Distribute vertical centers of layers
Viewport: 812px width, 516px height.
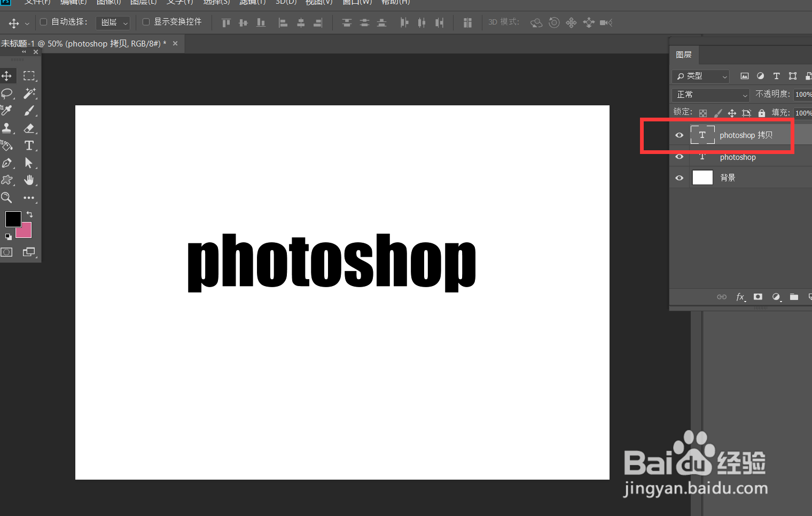tap(364, 22)
